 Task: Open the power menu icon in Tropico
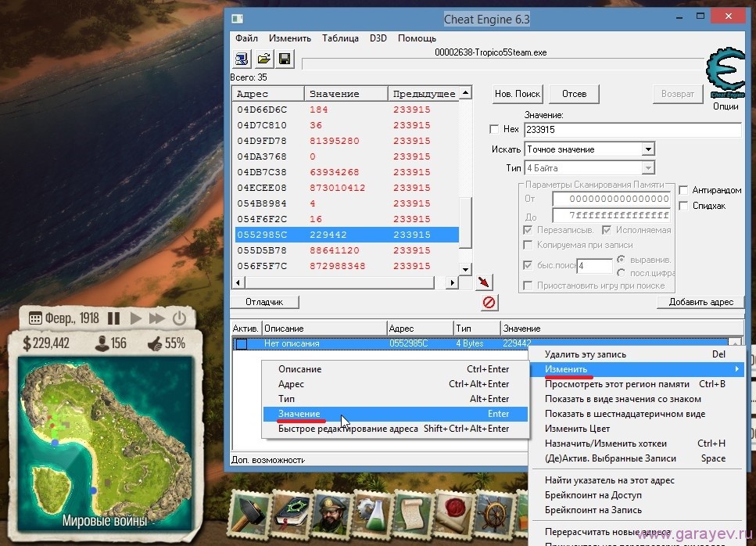[179, 318]
